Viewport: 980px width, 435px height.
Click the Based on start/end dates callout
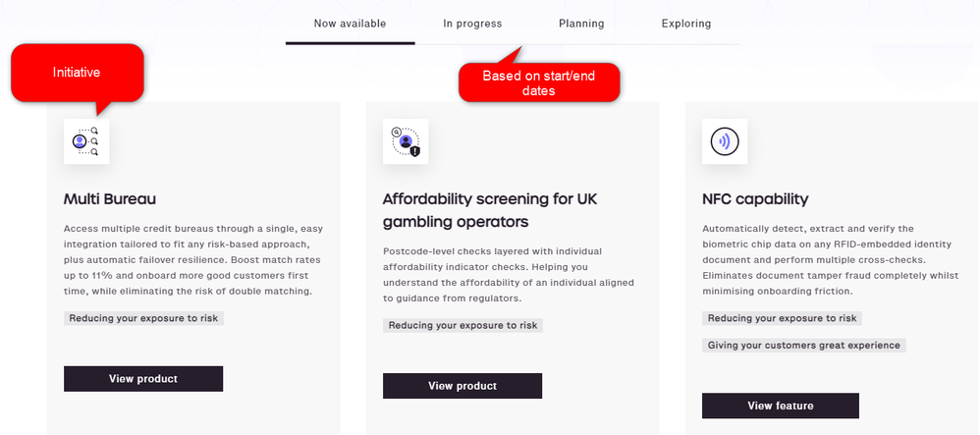point(539,83)
